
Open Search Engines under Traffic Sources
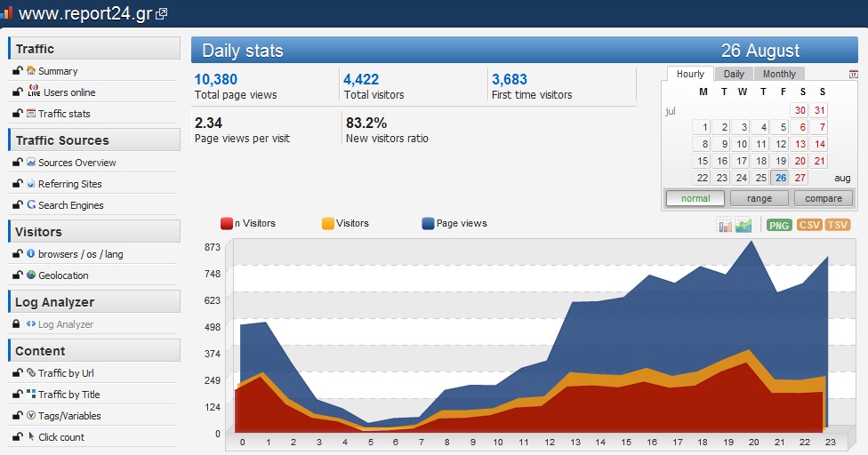coord(71,205)
